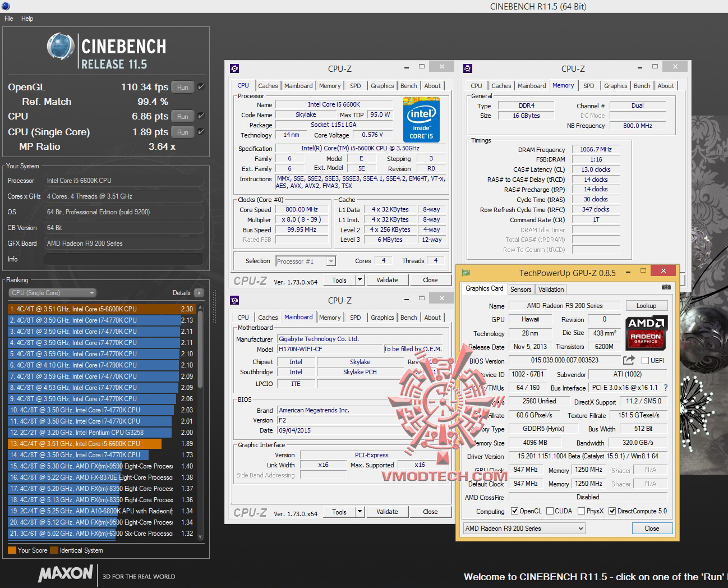728x588 pixels.
Task: Open the Help menu in Cinebench
Action: (x=27, y=19)
